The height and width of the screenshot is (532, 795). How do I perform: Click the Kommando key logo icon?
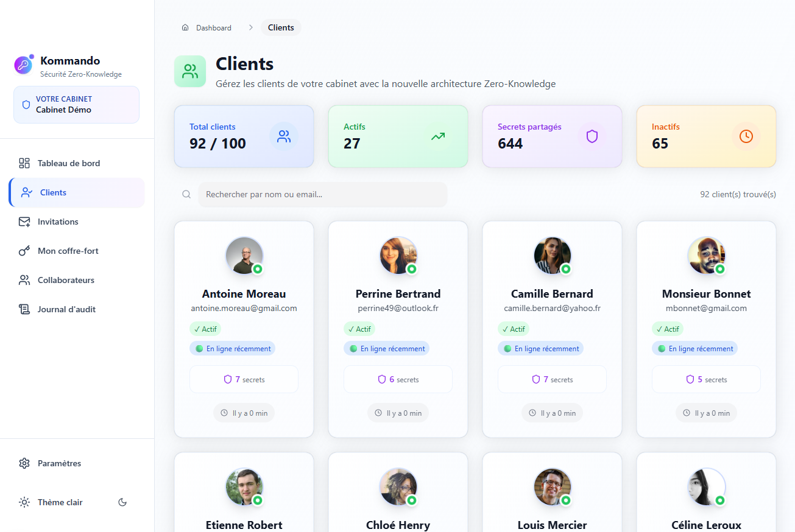point(23,65)
